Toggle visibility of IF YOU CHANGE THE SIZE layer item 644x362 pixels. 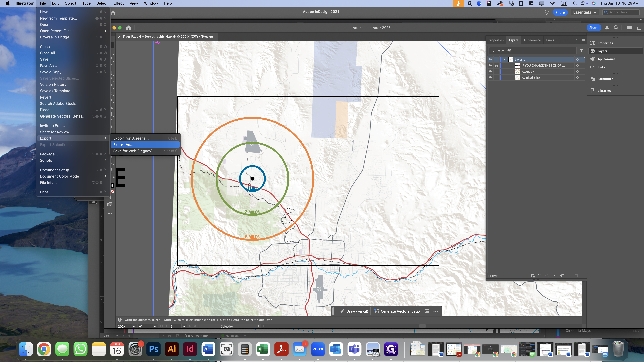click(x=490, y=66)
